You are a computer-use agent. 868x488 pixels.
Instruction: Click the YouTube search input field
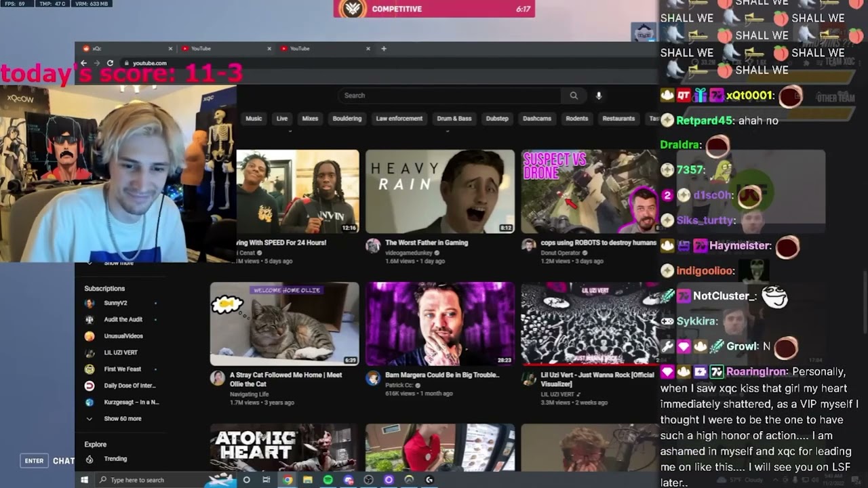[451, 96]
